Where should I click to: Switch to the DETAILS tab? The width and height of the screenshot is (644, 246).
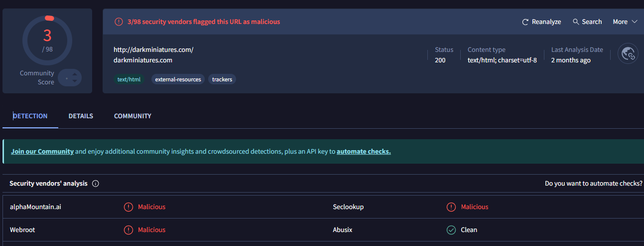coord(81,116)
